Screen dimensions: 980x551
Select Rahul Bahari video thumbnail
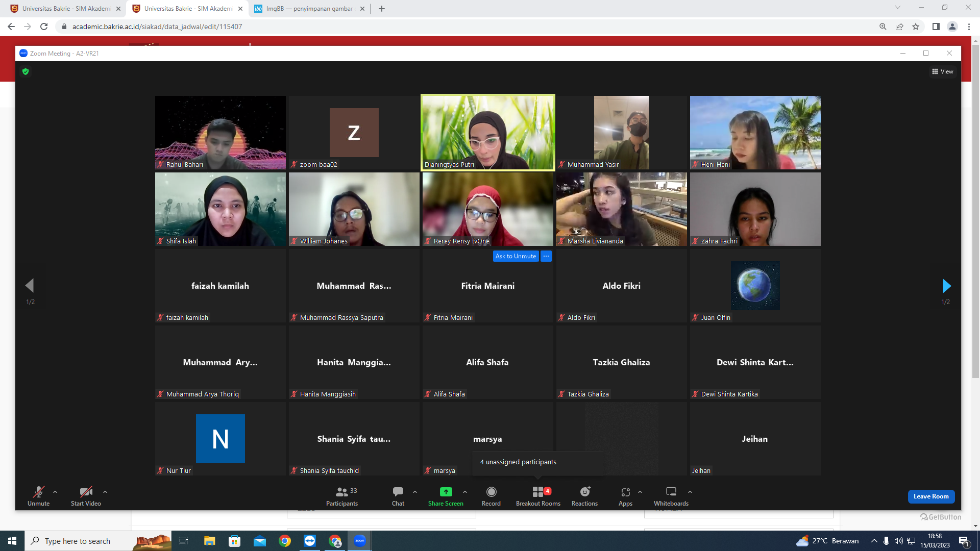coord(220,133)
